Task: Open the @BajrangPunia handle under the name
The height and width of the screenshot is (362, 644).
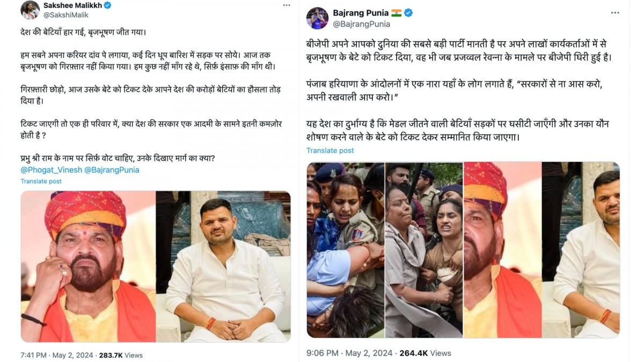Action: (x=361, y=24)
